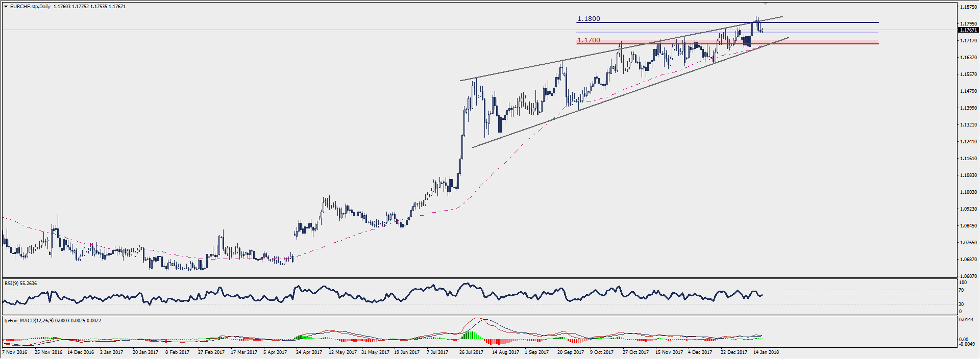
Task: Click price scale value 1.13990
Action: pos(968,108)
